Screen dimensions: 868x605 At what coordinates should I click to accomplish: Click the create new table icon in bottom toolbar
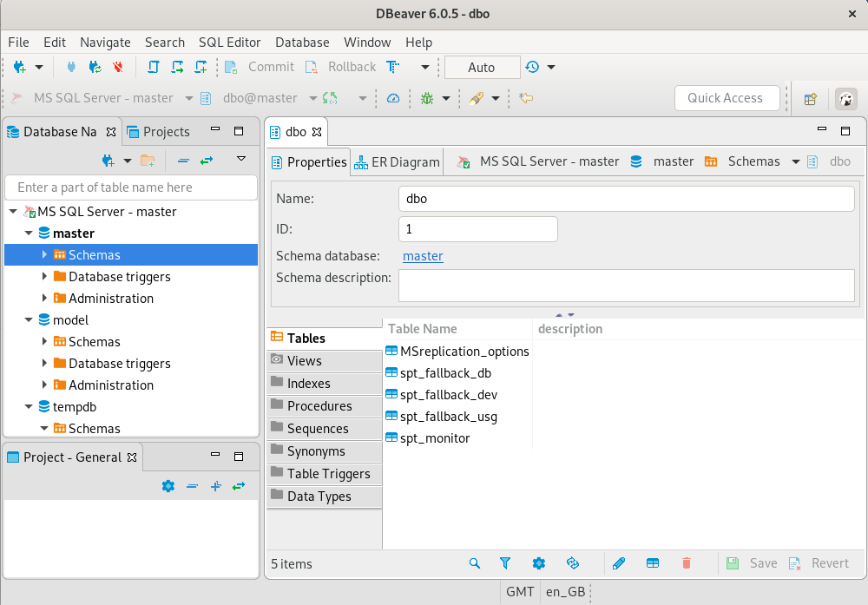pyautogui.click(x=653, y=563)
